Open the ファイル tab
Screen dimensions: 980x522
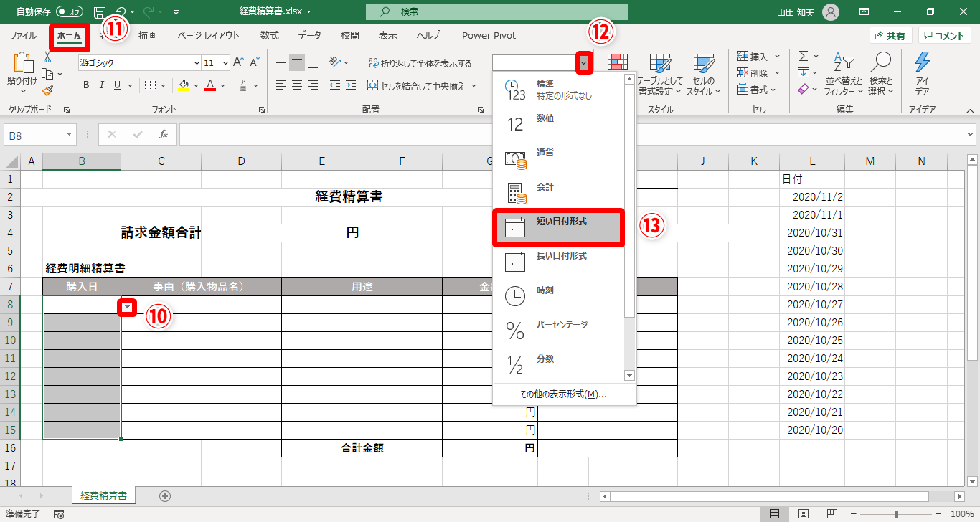23,35
